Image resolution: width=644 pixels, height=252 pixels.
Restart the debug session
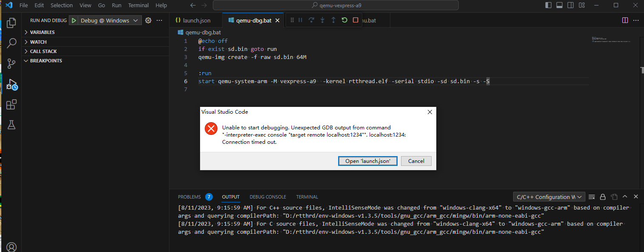click(x=344, y=20)
